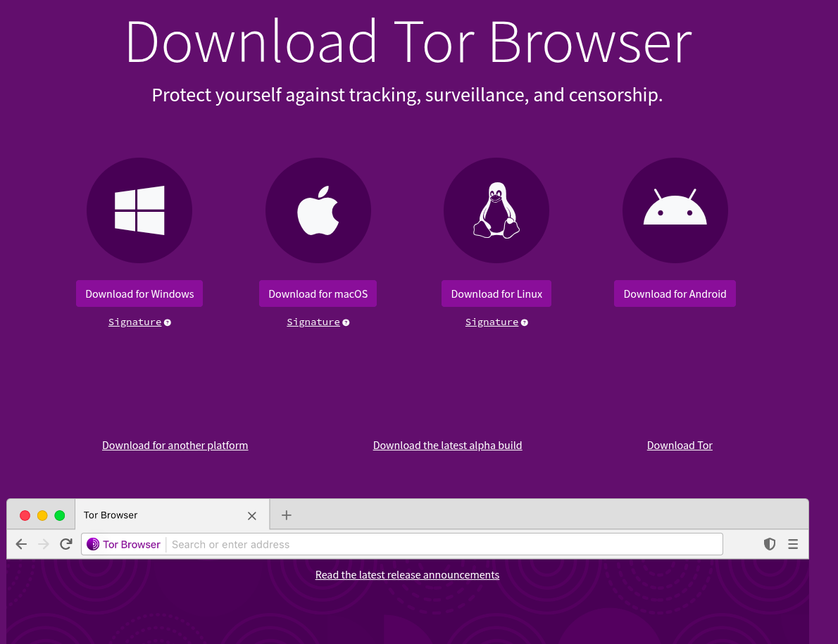Click the Tor Browser label in address bar

pyautogui.click(x=132, y=544)
